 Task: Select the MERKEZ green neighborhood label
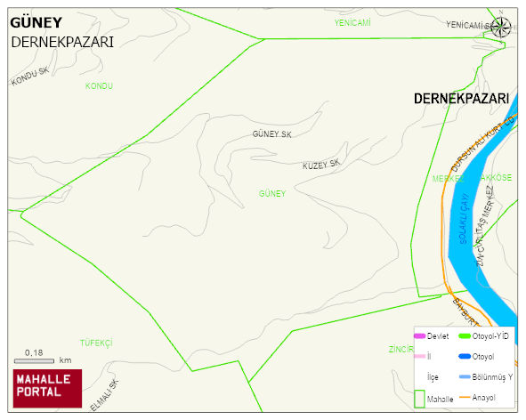[x=448, y=179]
